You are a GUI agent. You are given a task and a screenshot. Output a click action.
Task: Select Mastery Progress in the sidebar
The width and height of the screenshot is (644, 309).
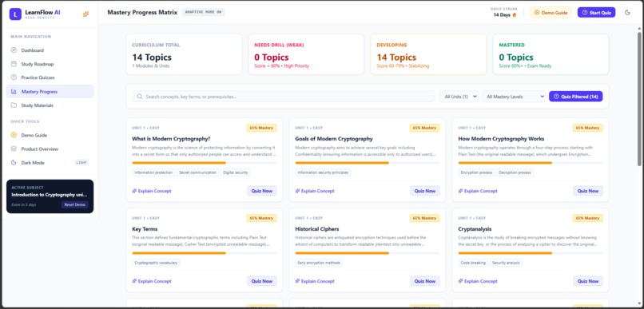[x=50, y=92]
